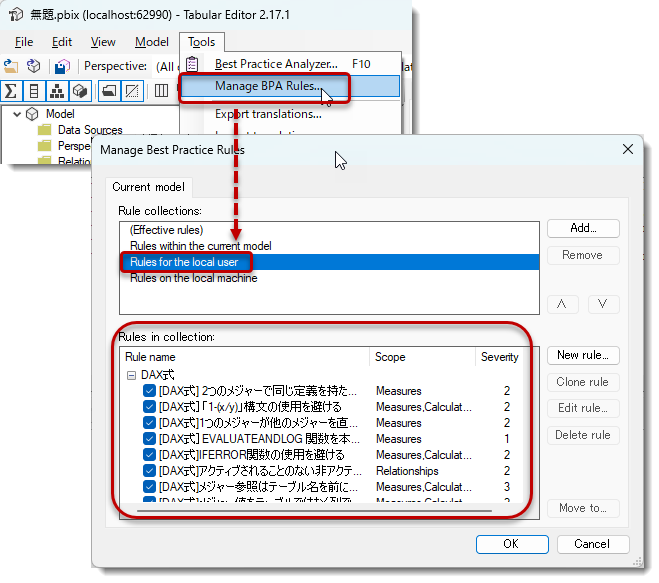The width and height of the screenshot is (659, 583).
Task: Click the Tools menu
Action: pyautogui.click(x=201, y=42)
